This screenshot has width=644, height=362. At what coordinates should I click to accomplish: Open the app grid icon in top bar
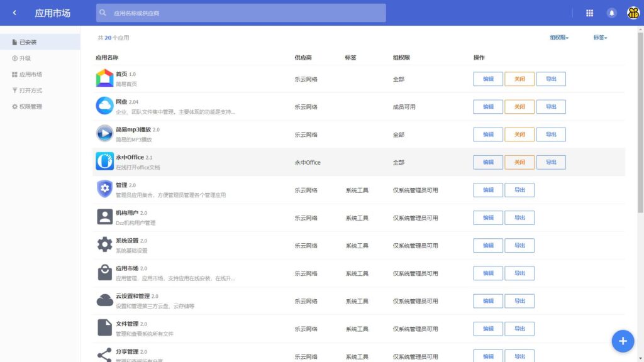point(589,13)
